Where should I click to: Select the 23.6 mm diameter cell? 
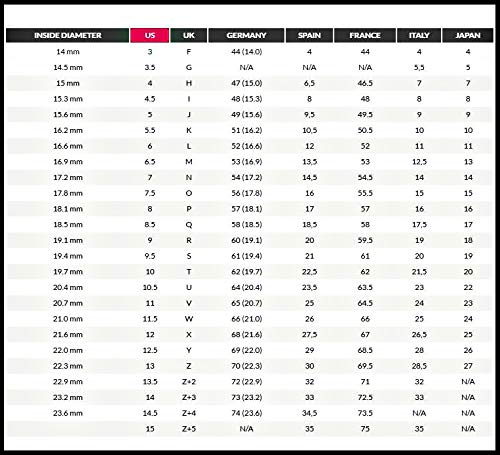pyautogui.click(x=68, y=413)
